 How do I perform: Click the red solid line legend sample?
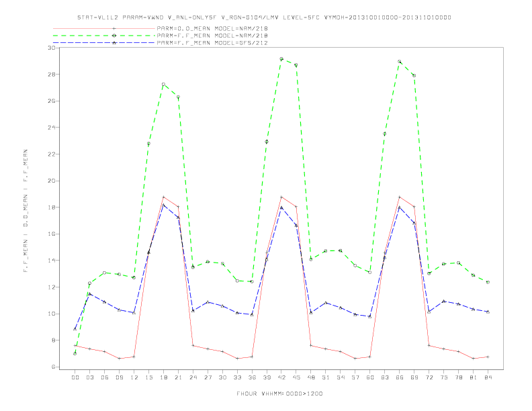pos(104,28)
